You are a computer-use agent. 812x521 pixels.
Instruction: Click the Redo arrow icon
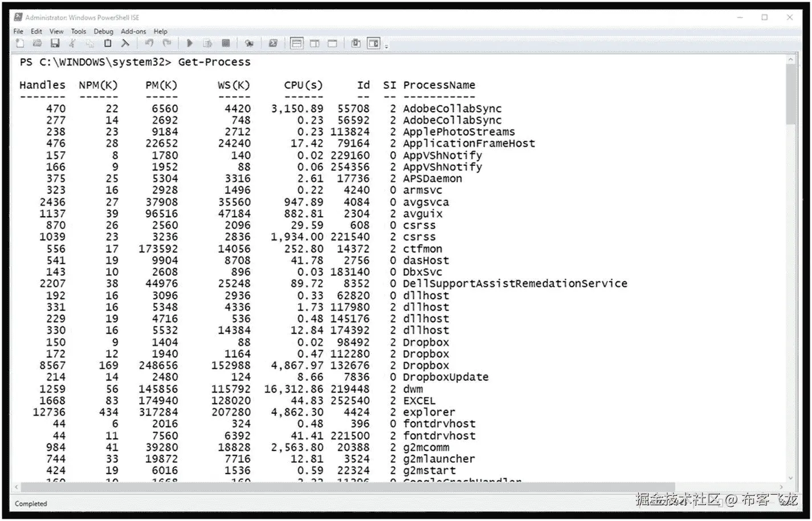click(x=167, y=43)
